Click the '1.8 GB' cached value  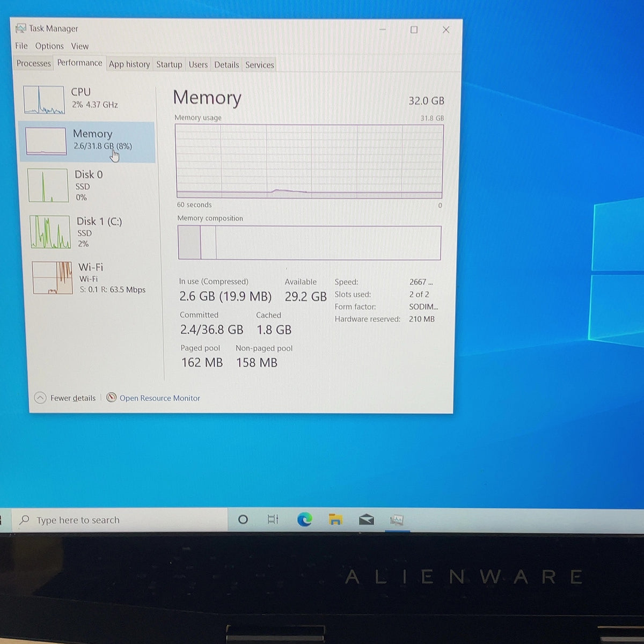(x=274, y=330)
